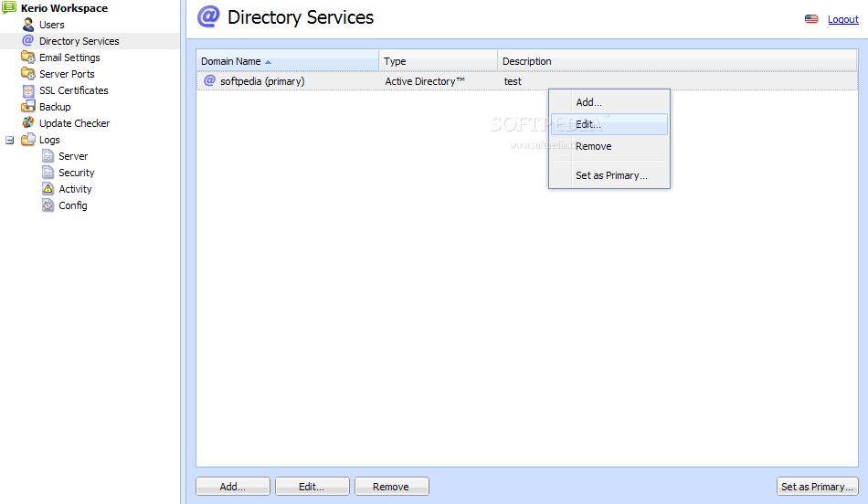This screenshot has height=504, width=868.
Task: Sort by the Description column header
Action: tap(677, 61)
